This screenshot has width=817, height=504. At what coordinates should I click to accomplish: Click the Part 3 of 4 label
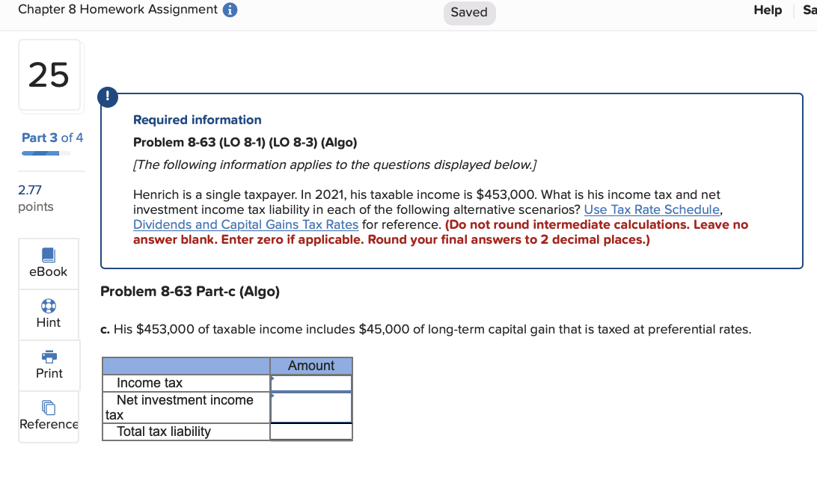pos(52,138)
